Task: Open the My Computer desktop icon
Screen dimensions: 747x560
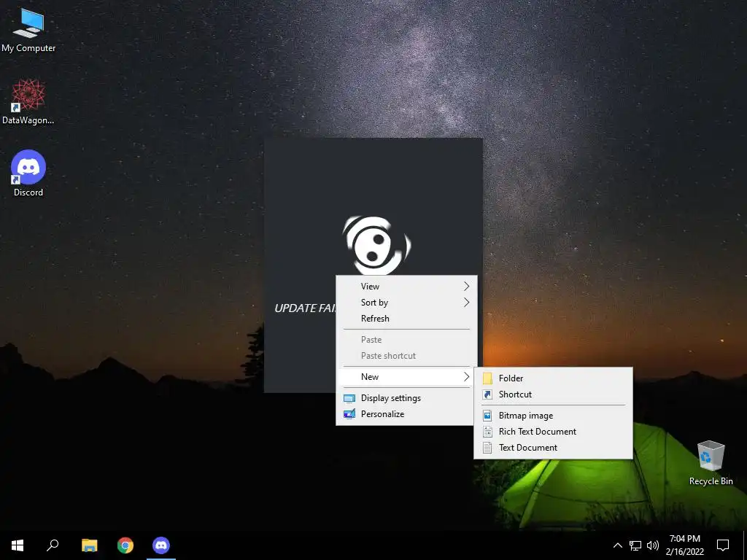Action: (28, 30)
